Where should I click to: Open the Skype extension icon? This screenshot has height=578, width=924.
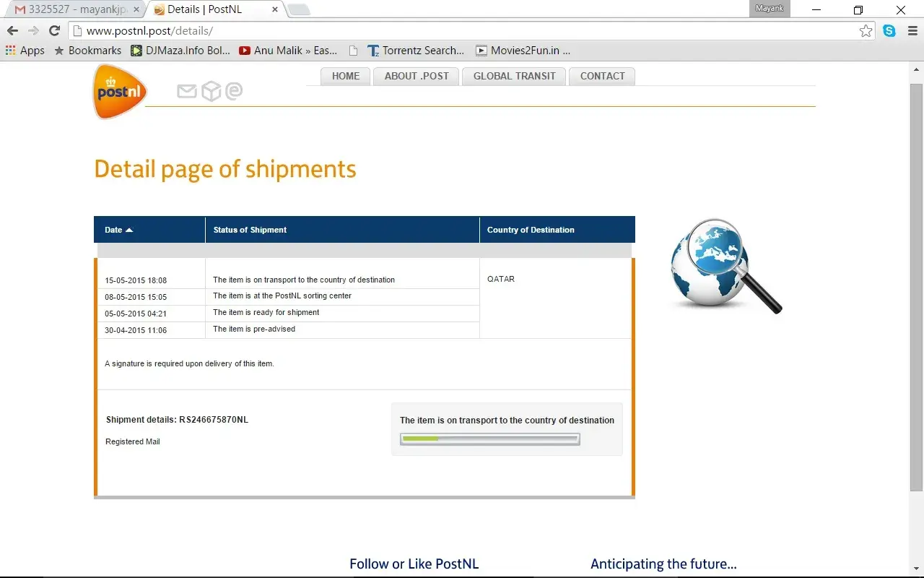pyautogui.click(x=889, y=31)
